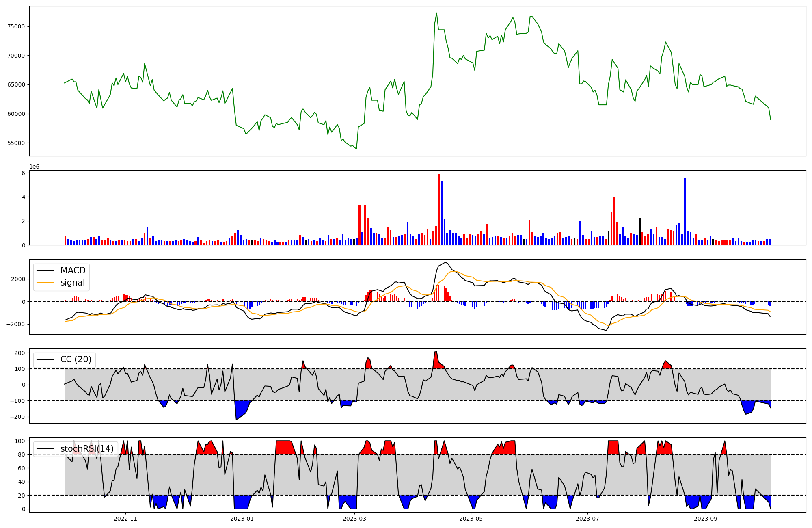Click the tallest blue volume bar
This screenshot has height=528, width=812.
[685, 211]
